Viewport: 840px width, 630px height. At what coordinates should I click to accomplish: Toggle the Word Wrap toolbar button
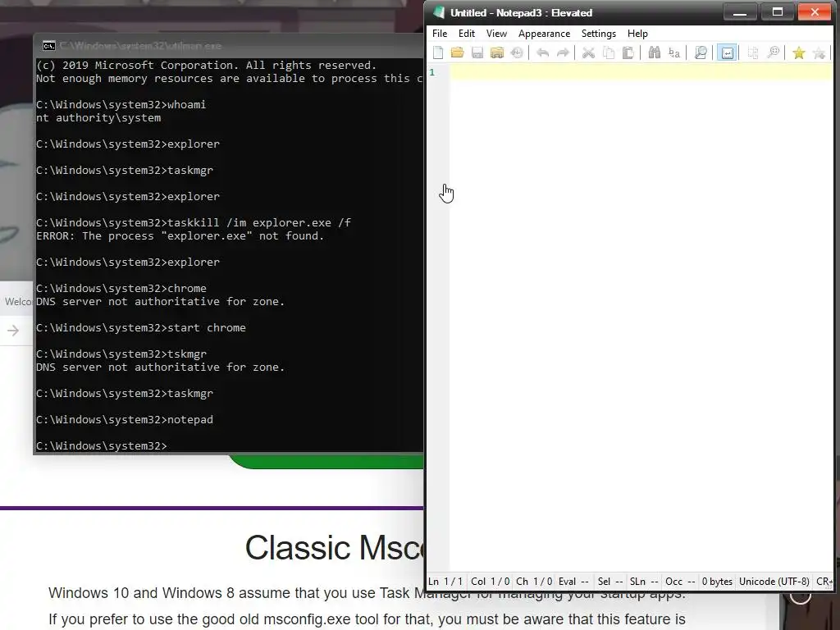[727, 52]
